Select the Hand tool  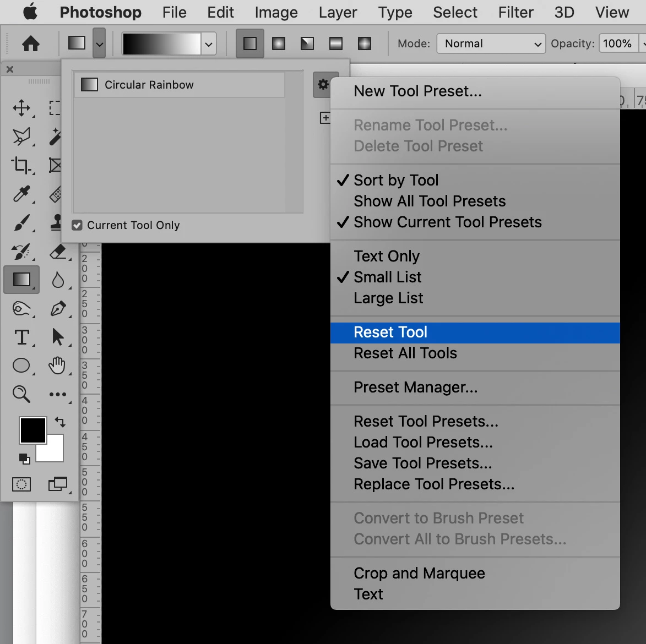coord(57,365)
